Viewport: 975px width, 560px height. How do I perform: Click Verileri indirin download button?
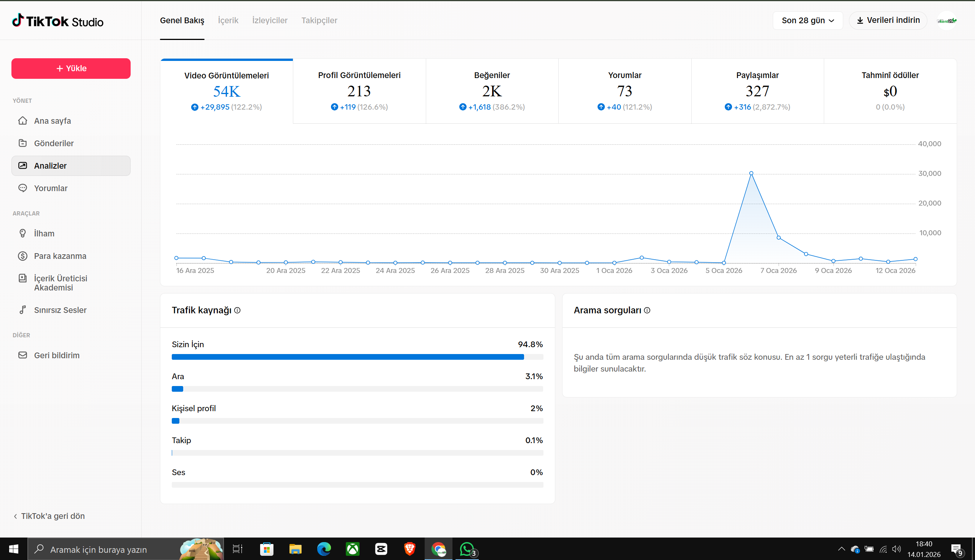tap(888, 21)
